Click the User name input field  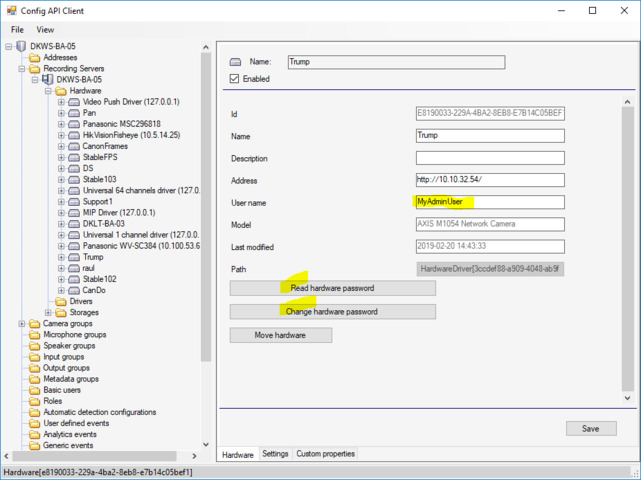pos(489,202)
